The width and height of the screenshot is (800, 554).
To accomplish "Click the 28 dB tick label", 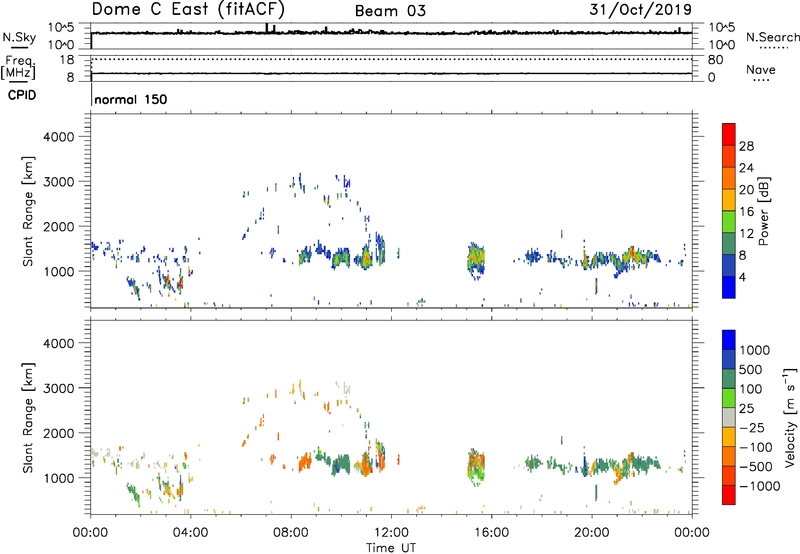I will (x=746, y=146).
